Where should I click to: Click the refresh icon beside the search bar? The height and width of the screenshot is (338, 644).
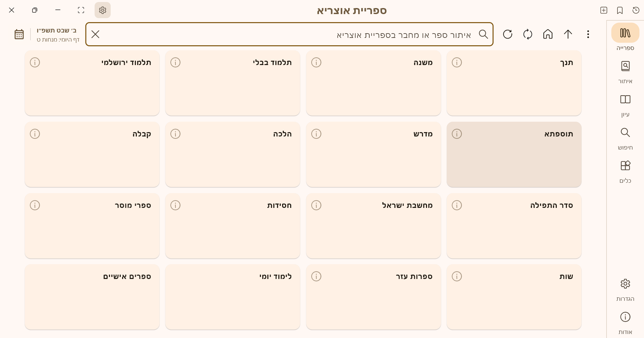tap(507, 34)
